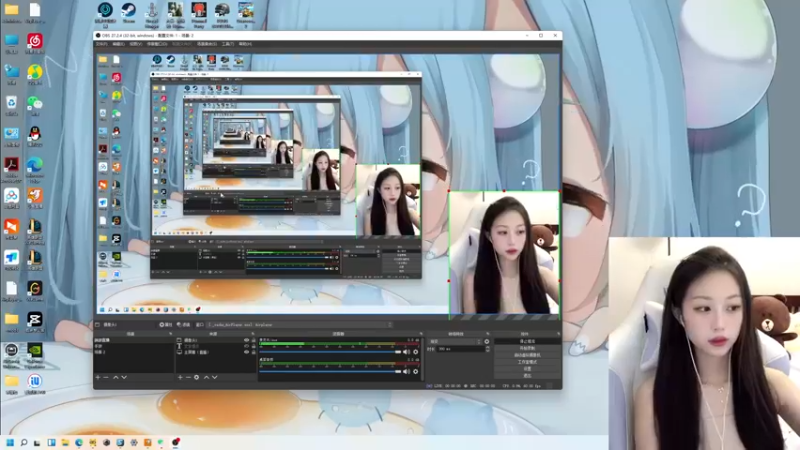
Task: Open the scene transition type dropdown
Action: click(x=455, y=341)
